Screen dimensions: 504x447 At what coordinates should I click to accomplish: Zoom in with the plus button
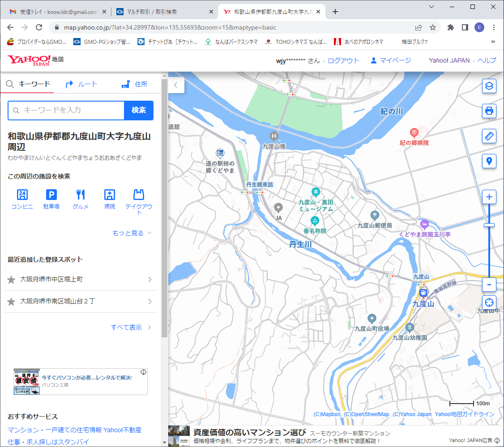pyautogui.click(x=489, y=197)
